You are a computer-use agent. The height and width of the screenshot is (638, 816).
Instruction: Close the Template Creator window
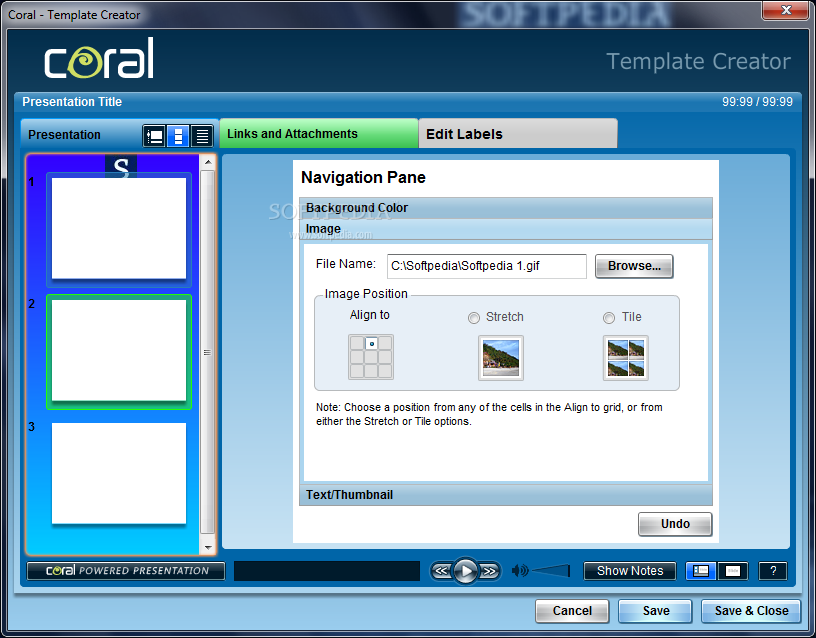786,10
